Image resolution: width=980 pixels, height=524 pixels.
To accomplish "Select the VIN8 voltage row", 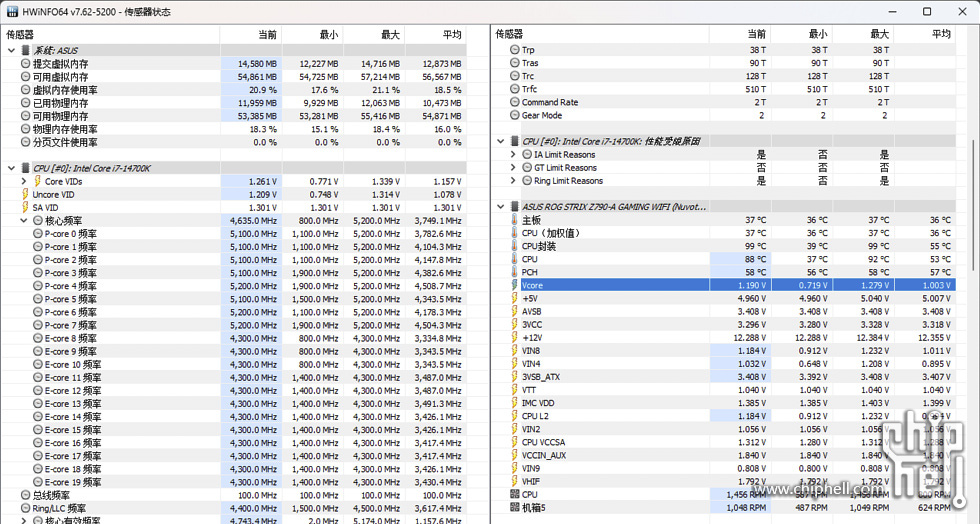I will coord(723,351).
